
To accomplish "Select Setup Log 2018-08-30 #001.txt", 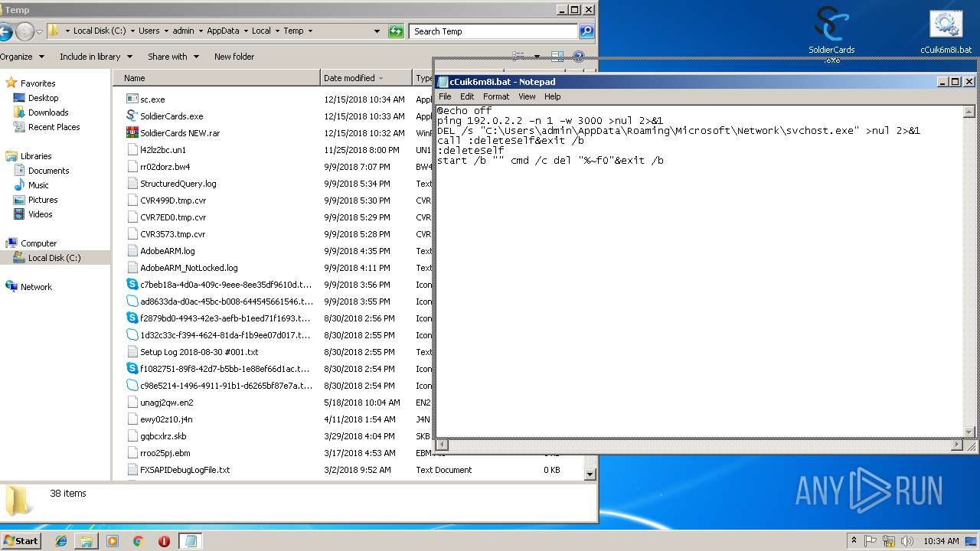I will (x=199, y=352).
